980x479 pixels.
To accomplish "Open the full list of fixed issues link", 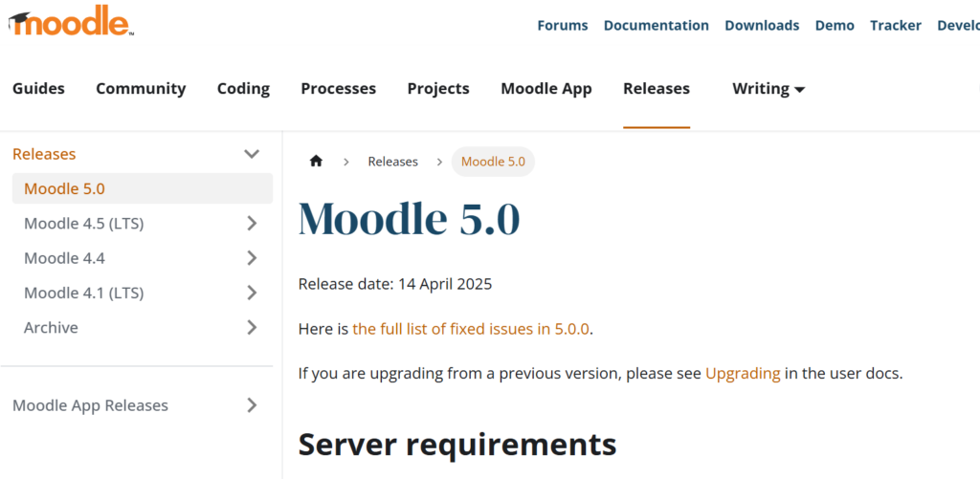I will coord(471,329).
